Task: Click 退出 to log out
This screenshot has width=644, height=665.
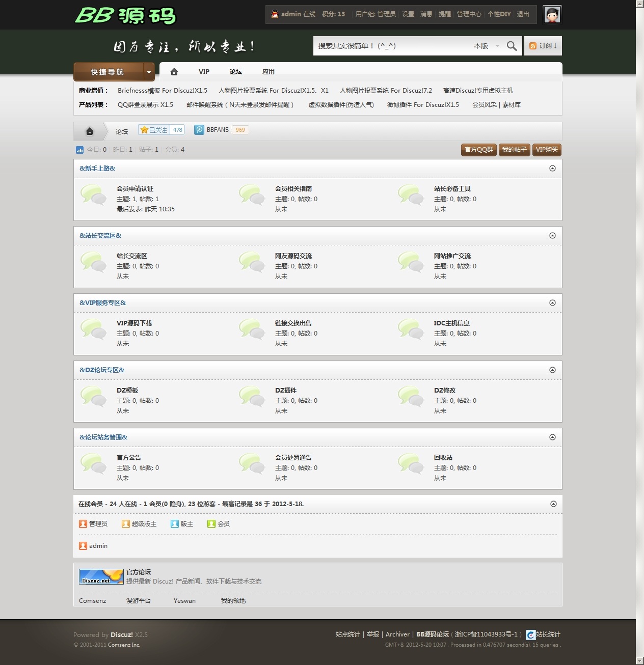Action: [523, 14]
